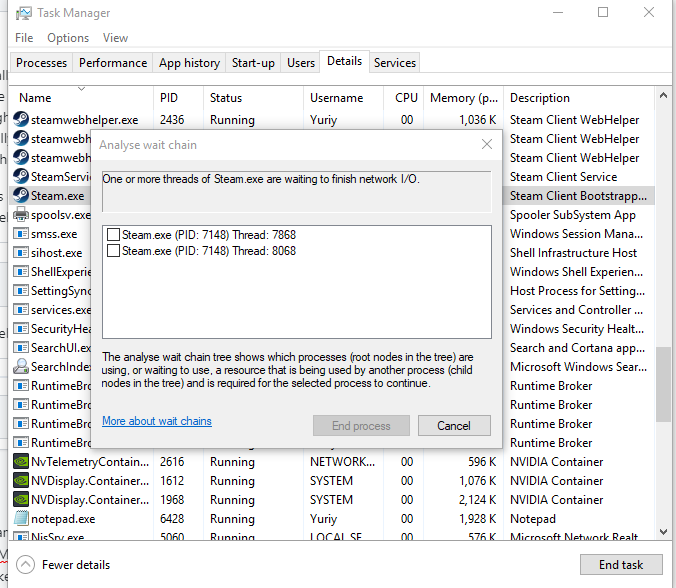The height and width of the screenshot is (588, 676).
Task: Cancel the Analyse wait chain dialog
Action: (454, 425)
